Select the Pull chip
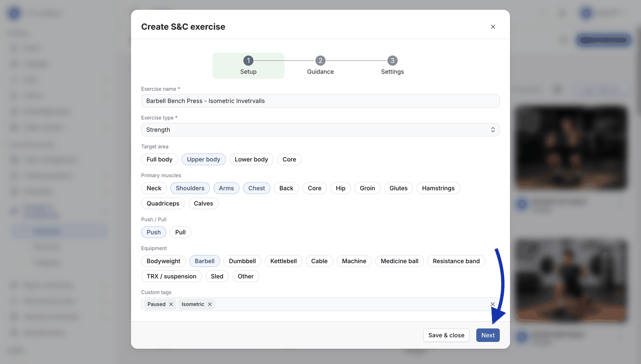The height and width of the screenshot is (364, 641). [180, 232]
